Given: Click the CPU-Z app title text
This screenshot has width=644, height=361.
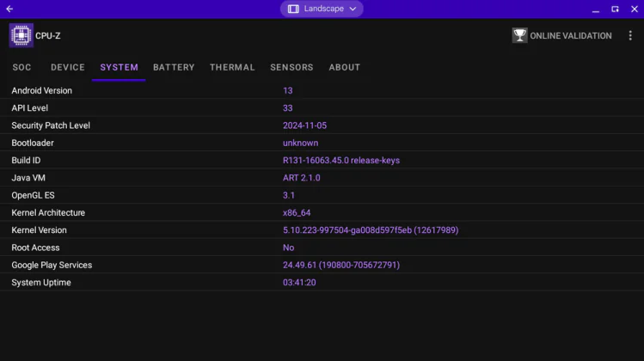Looking at the screenshot, I should 47,36.
